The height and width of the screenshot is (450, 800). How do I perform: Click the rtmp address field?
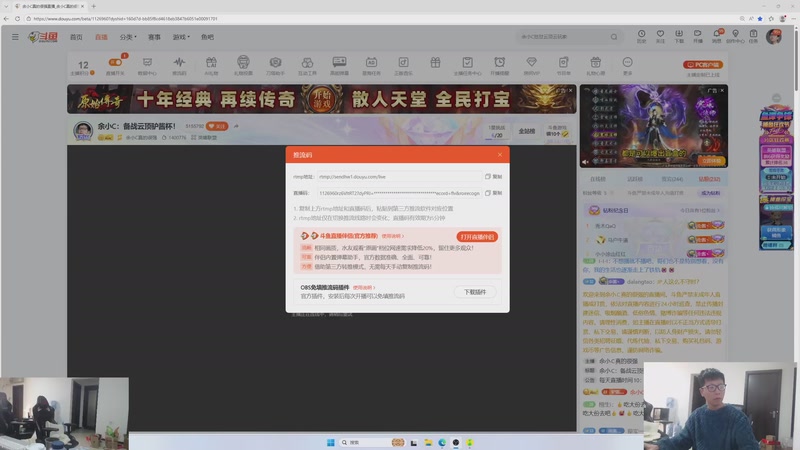[399, 177]
